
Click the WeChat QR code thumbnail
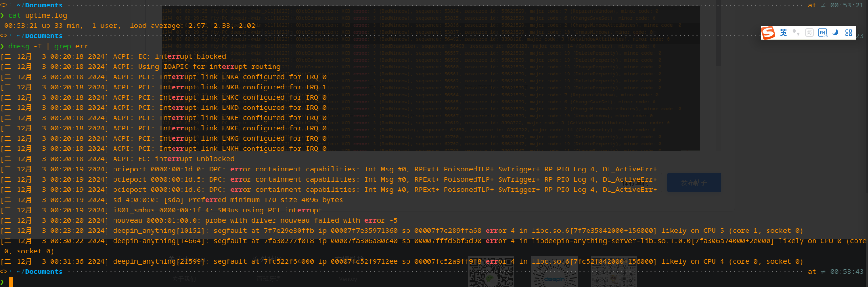[x=491, y=272]
